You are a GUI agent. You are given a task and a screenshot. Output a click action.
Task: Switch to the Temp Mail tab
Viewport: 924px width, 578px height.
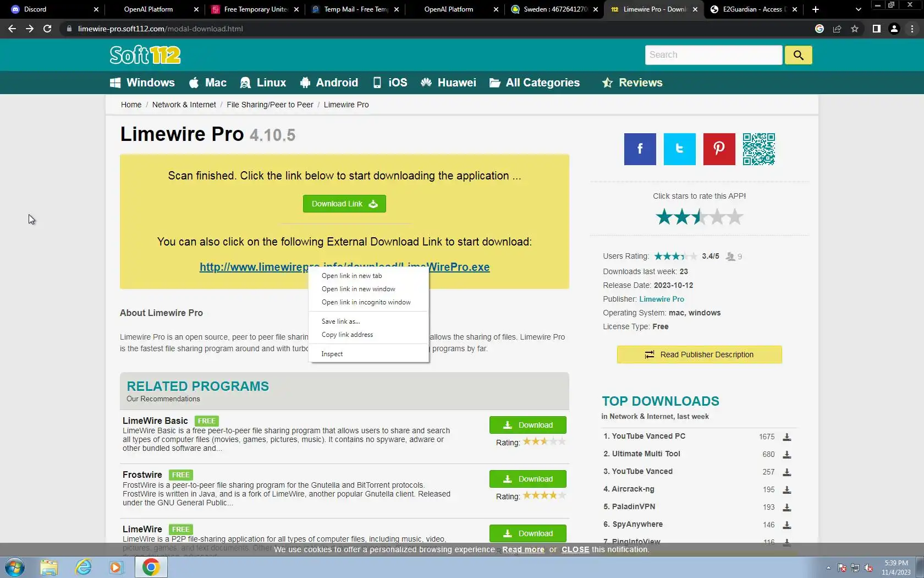[354, 9]
